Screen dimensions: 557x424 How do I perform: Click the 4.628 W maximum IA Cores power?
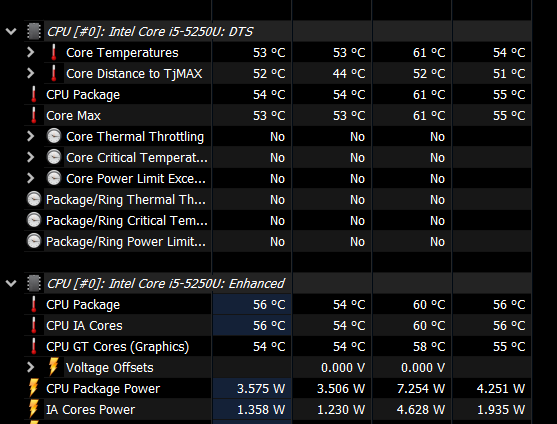coord(421,409)
